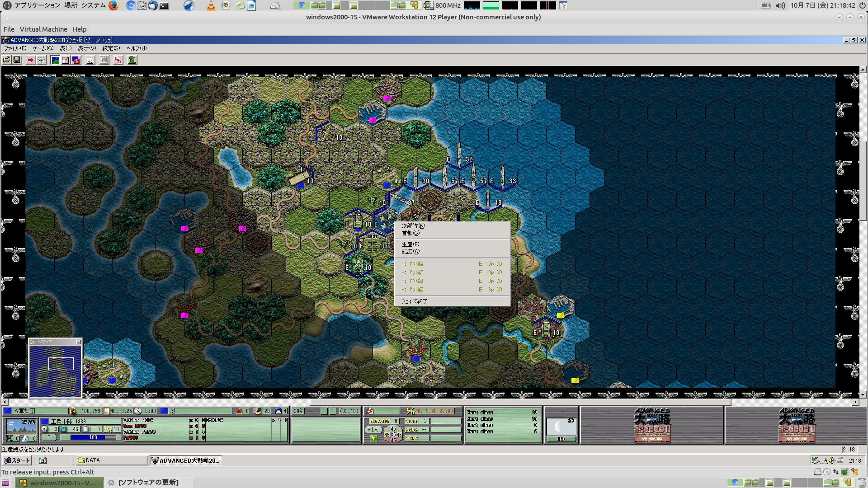Click the vertical scrollbar up arrow

(x=863, y=70)
